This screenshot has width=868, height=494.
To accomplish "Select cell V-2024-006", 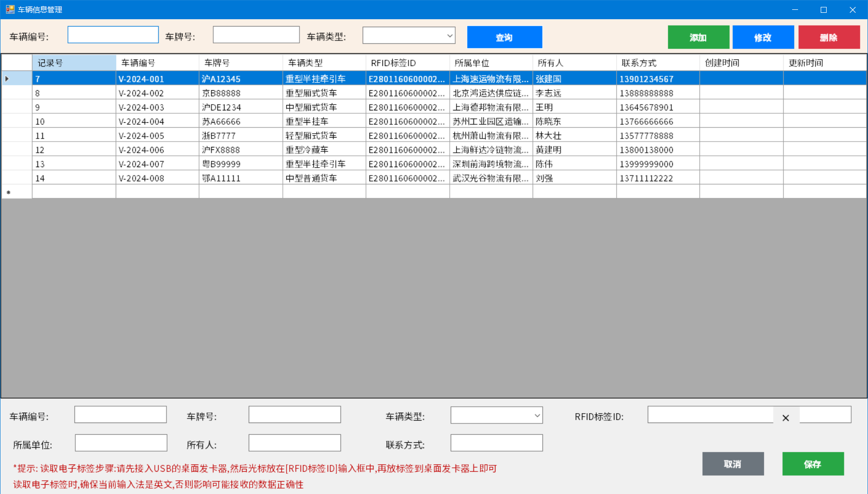I will click(x=158, y=150).
